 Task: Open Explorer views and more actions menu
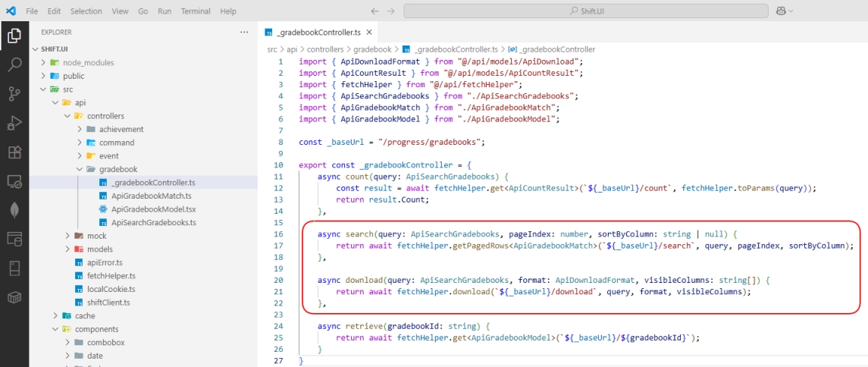[x=244, y=32]
